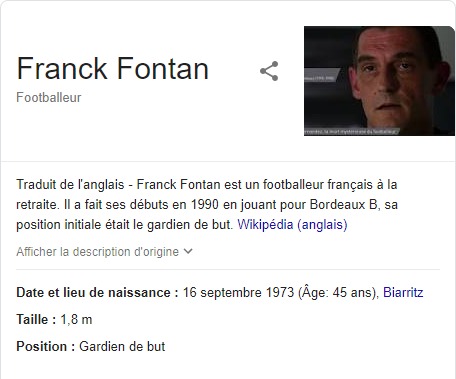Click the word 'anglais' in the Wikipedia link
Screen dimensions: 456x379
point(322,225)
